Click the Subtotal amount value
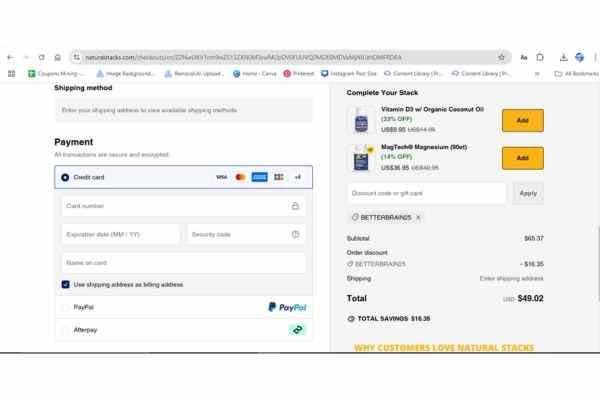Image resolution: width=600 pixels, height=400 pixels. pos(534,238)
